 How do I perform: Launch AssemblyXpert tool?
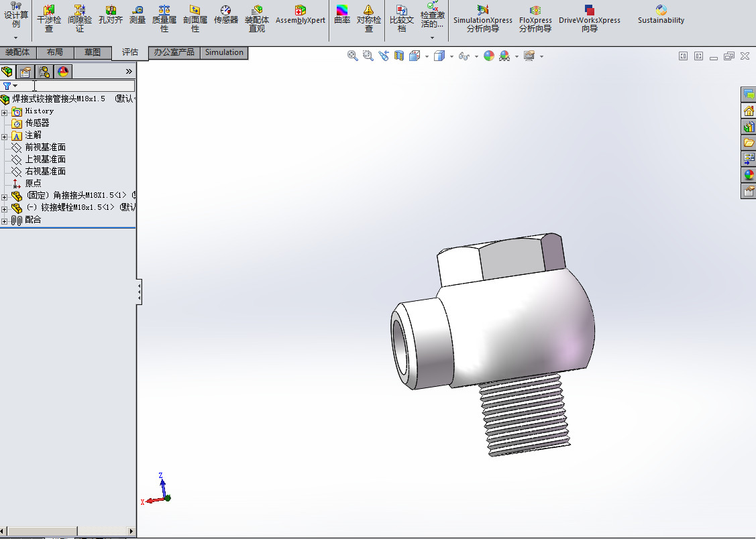301,15
